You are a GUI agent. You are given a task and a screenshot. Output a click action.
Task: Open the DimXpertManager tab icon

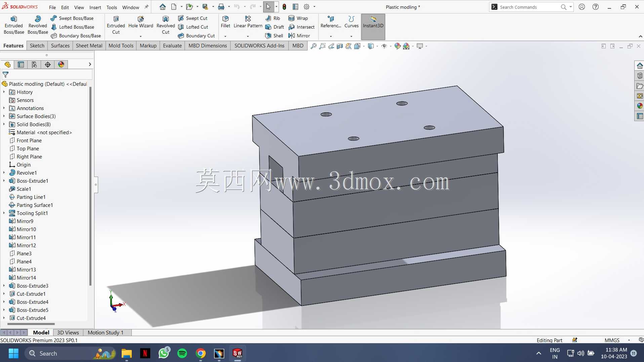pos(48,65)
